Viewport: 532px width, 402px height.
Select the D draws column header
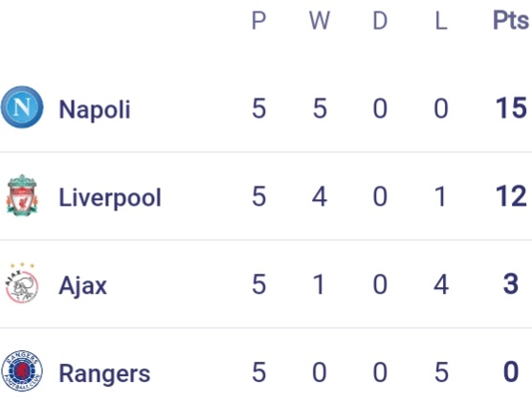tap(380, 21)
